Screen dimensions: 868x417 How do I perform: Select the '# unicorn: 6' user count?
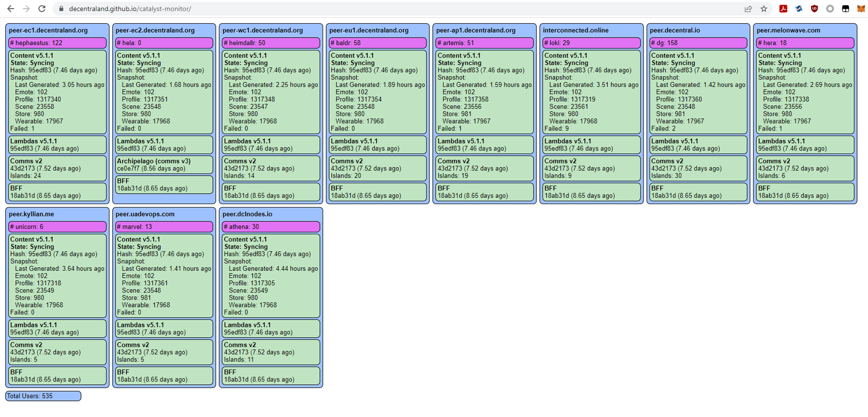click(x=57, y=227)
